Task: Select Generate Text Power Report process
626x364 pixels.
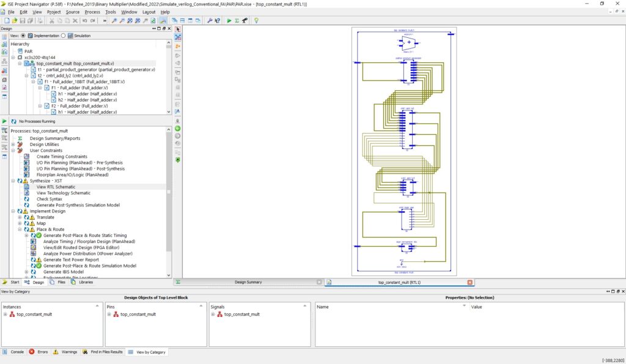Action: pyautogui.click(x=71, y=260)
